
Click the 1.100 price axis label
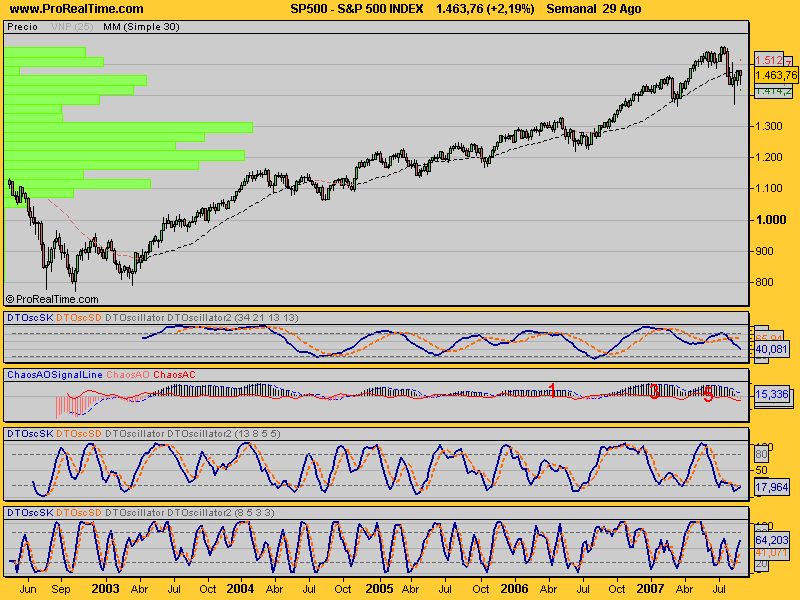tap(768, 188)
